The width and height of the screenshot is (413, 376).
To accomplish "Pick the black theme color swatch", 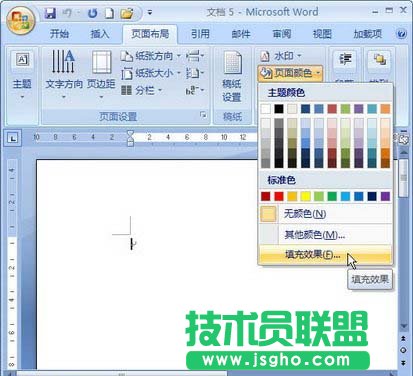I will tap(279, 109).
